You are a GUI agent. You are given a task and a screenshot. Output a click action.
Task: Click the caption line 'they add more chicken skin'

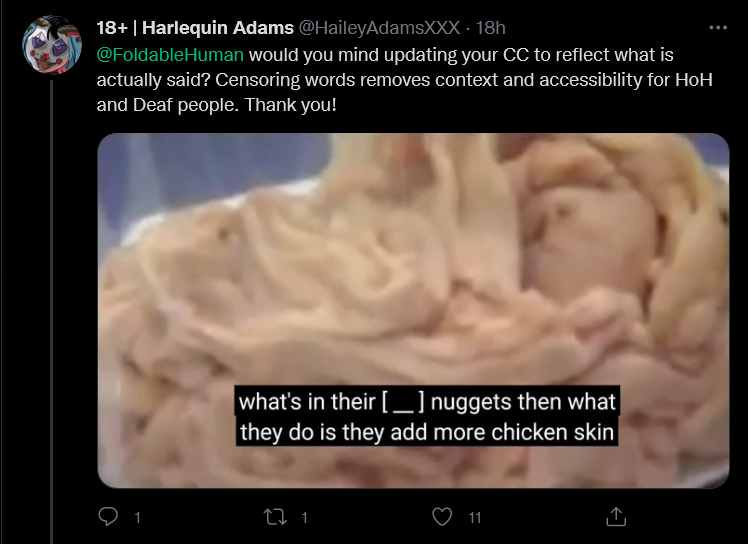point(427,432)
